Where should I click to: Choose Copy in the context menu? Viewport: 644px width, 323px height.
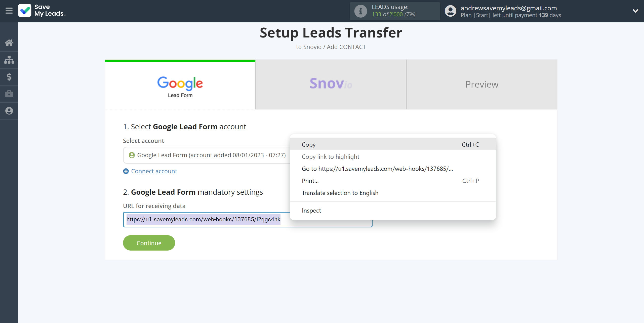tap(393, 144)
